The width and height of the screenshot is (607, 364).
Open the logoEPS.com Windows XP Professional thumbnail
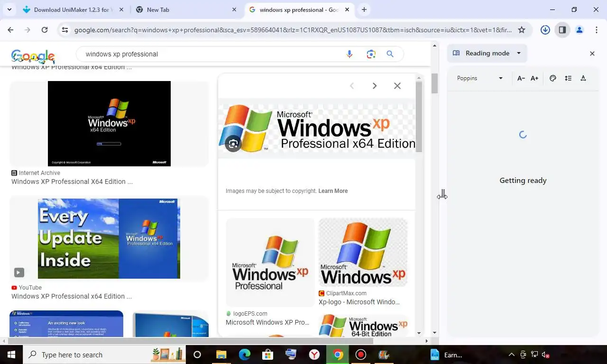[270, 263]
